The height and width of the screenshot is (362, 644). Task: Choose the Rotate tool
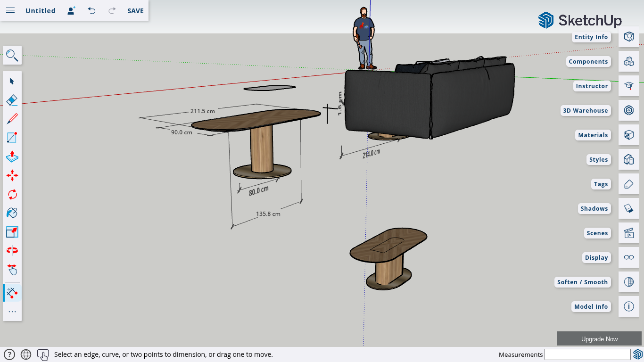pos(12,194)
